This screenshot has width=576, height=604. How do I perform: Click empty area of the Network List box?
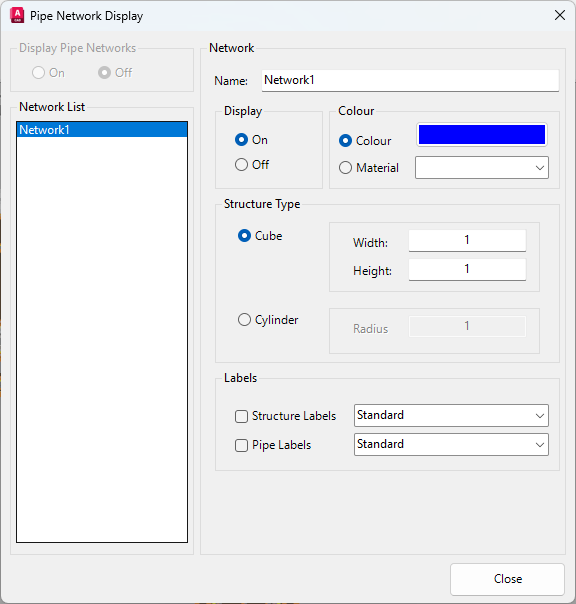[x=102, y=339]
